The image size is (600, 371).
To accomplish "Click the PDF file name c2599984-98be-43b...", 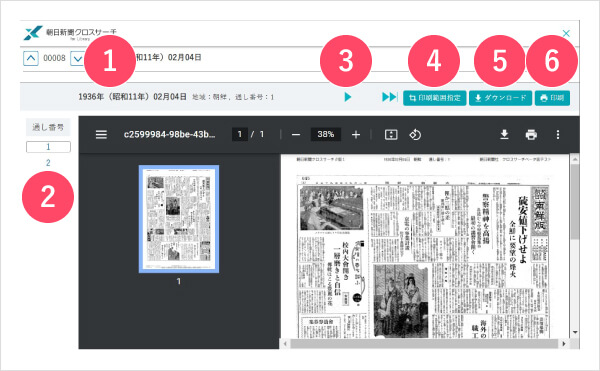I will coord(170,135).
